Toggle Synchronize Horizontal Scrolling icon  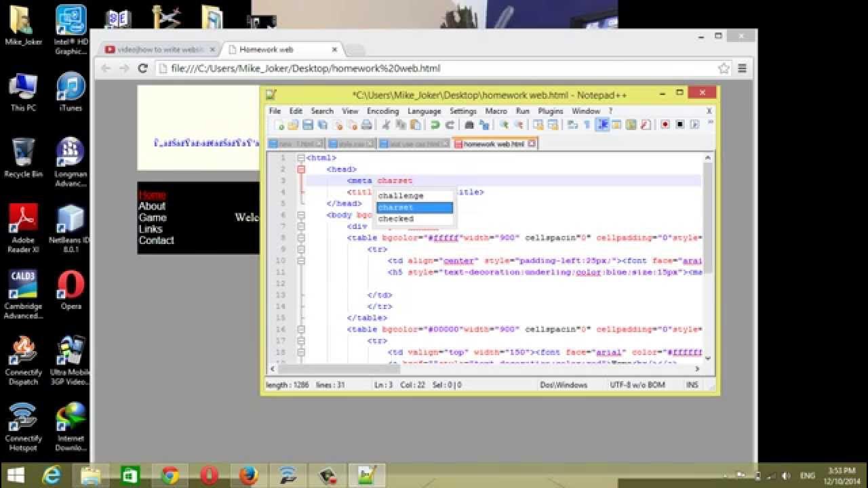click(553, 125)
